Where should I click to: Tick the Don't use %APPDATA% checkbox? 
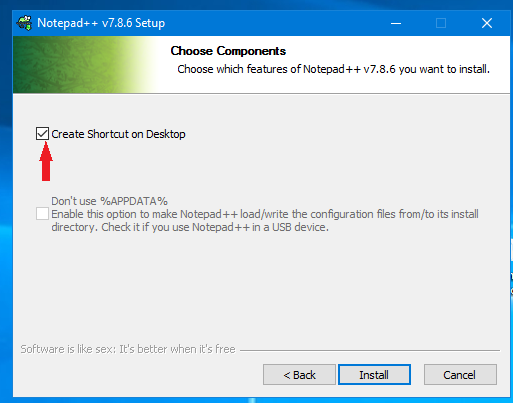click(x=42, y=214)
